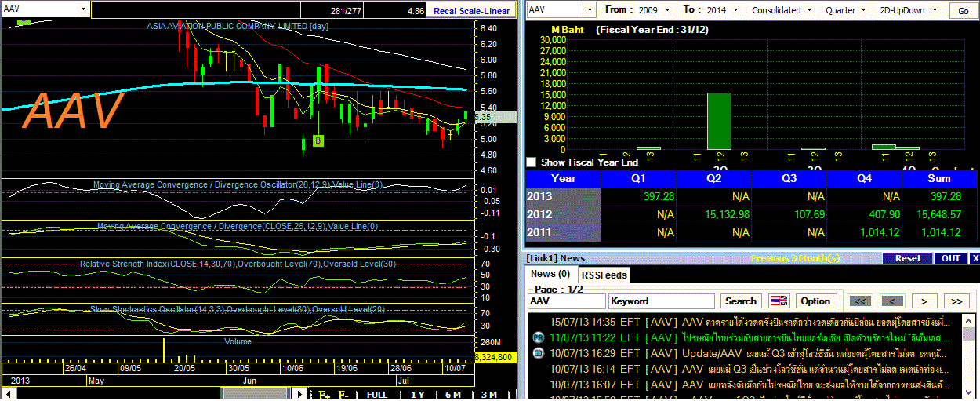The height and width of the screenshot is (401, 980).
Task: Click Recal Scale-Linear button
Action: click(472, 11)
